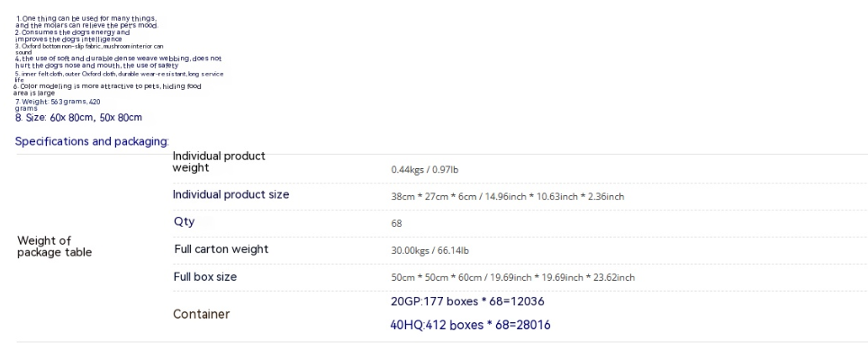
Task: Select the quantity value 68
Action: (396, 223)
